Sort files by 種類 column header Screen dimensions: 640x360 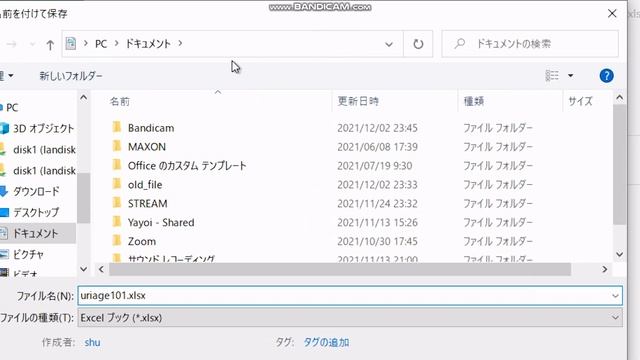click(473, 101)
